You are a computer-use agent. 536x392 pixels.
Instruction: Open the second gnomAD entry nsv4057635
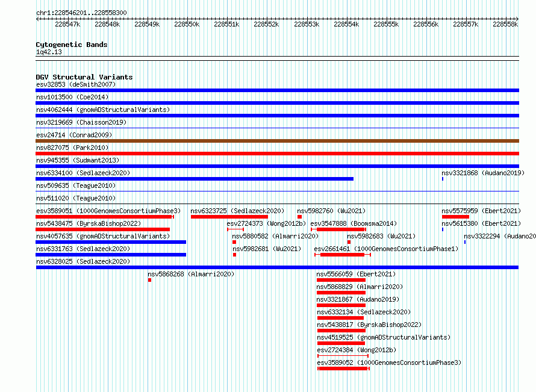point(103,236)
